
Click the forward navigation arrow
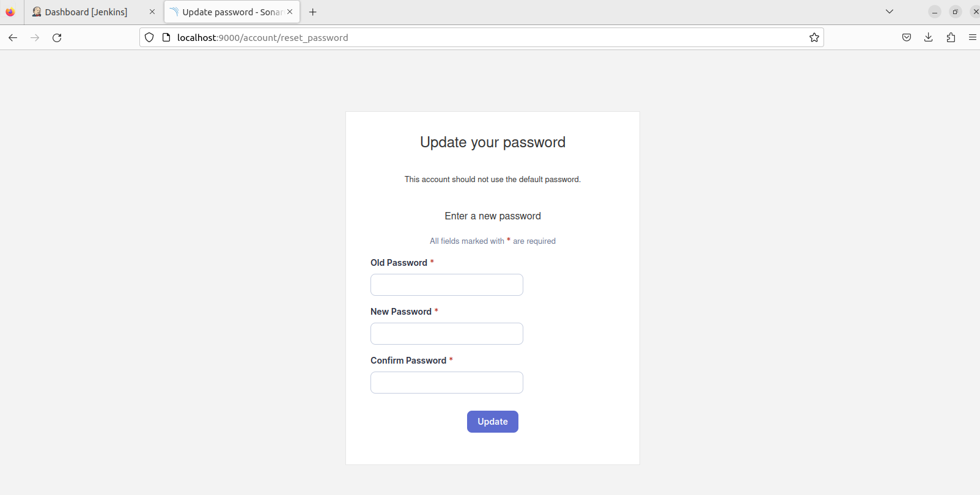coord(35,37)
